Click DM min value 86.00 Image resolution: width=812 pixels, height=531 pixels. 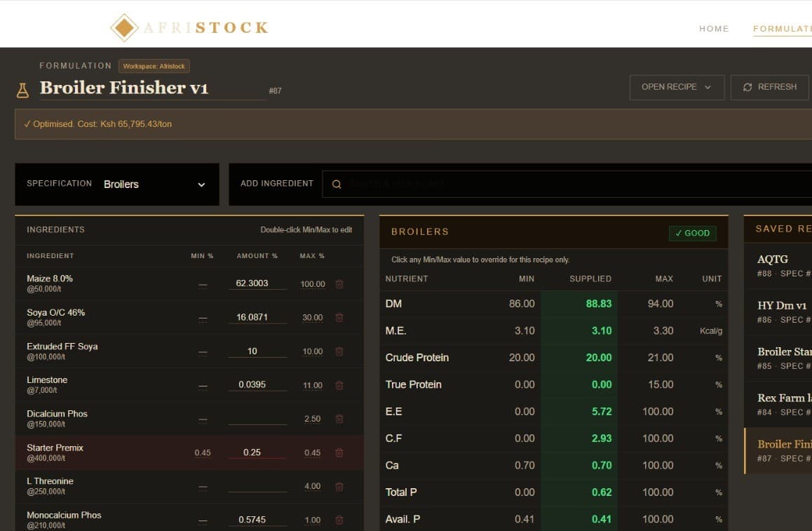pos(522,304)
